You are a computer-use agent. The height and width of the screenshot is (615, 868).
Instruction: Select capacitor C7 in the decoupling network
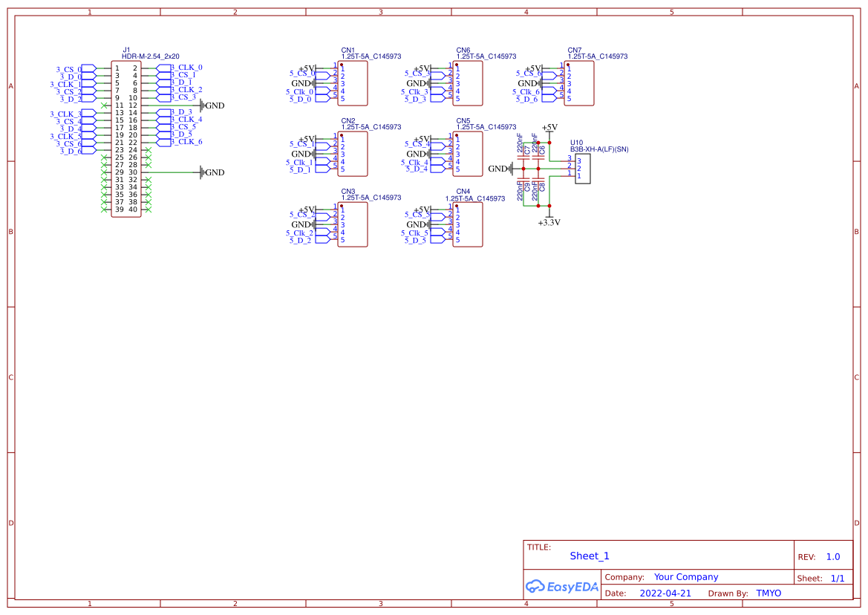(523, 157)
